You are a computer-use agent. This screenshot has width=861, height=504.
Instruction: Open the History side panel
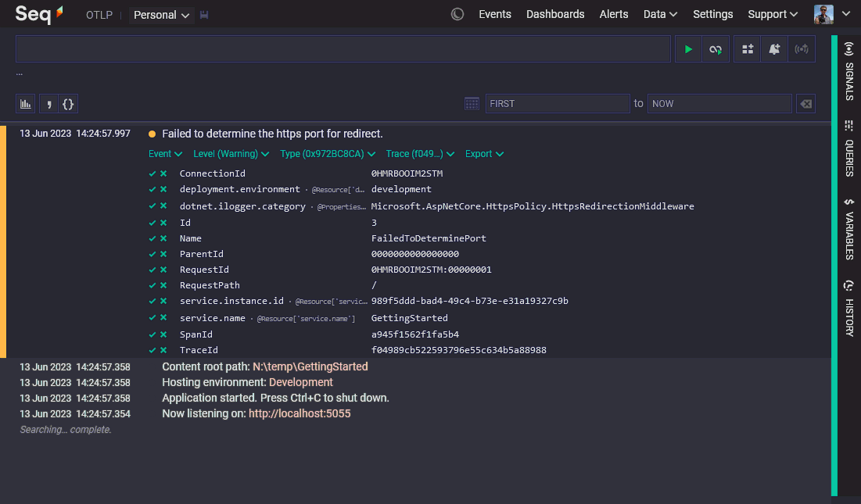[x=849, y=308]
